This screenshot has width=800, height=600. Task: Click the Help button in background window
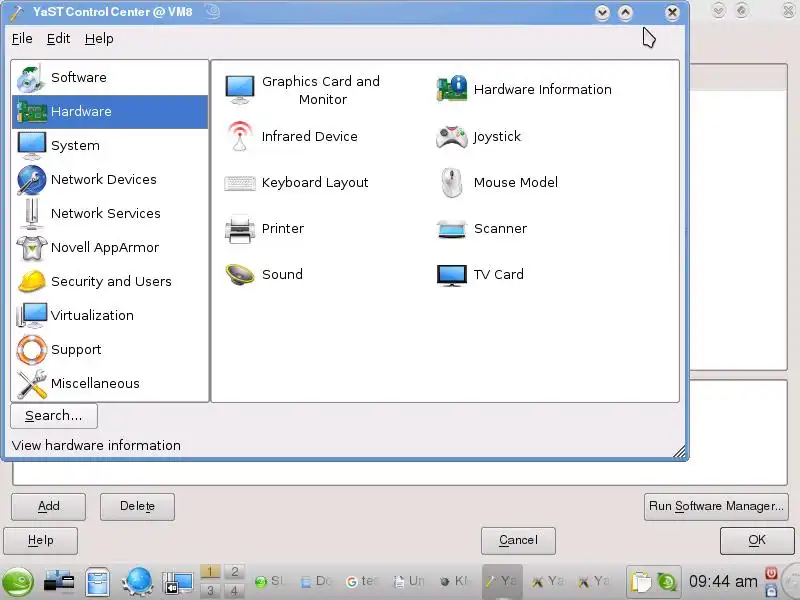(x=40, y=540)
